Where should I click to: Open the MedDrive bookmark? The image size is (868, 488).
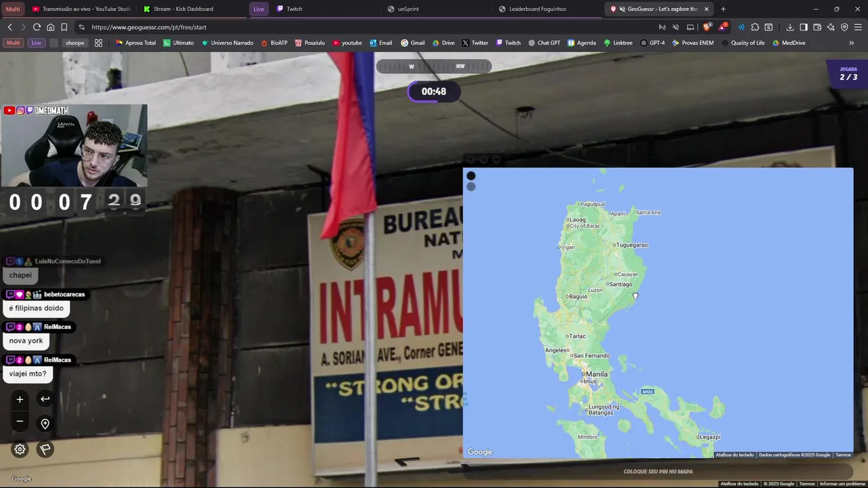pos(789,43)
